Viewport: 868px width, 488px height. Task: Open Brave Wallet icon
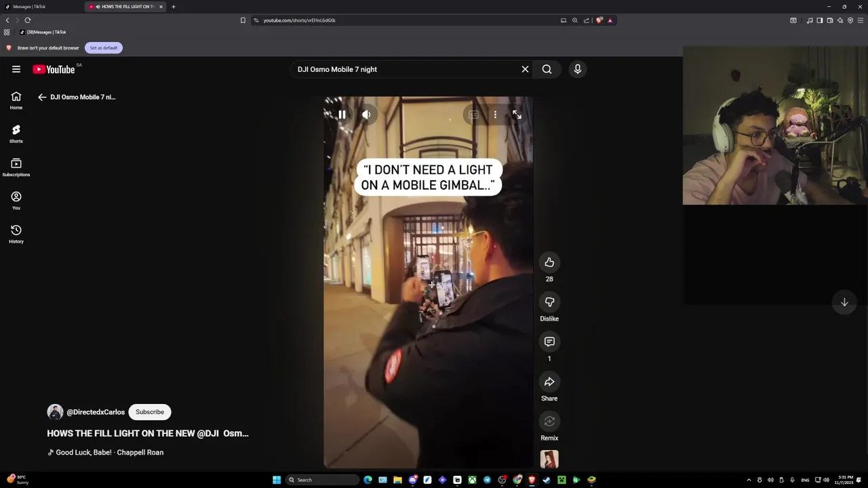(x=829, y=20)
